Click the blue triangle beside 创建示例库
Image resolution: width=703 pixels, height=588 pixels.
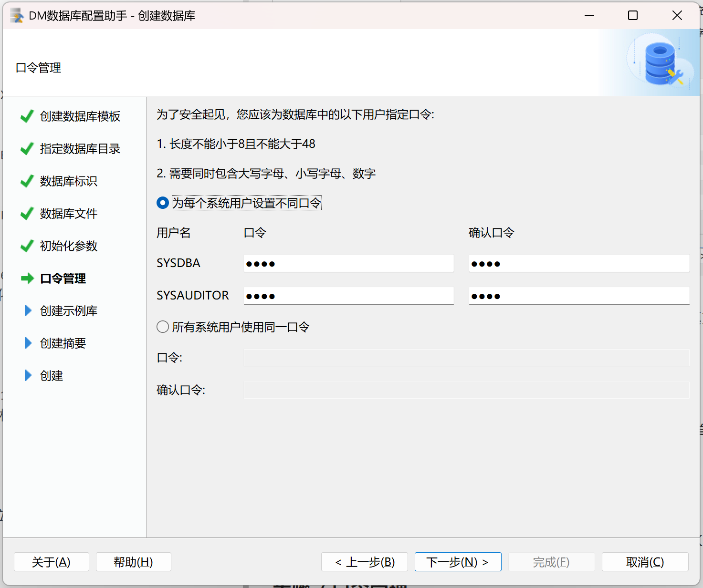[28, 311]
